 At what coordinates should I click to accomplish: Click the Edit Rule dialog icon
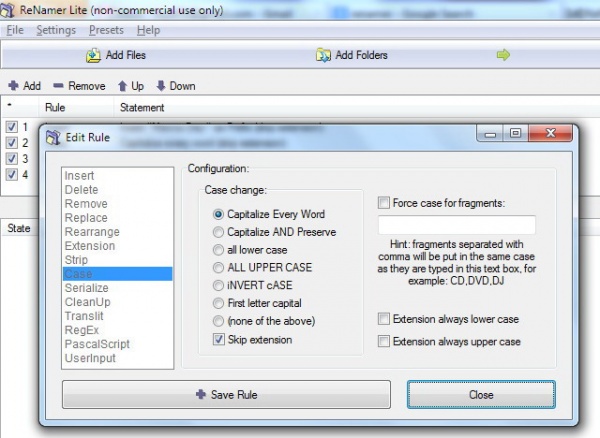coord(53,137)
